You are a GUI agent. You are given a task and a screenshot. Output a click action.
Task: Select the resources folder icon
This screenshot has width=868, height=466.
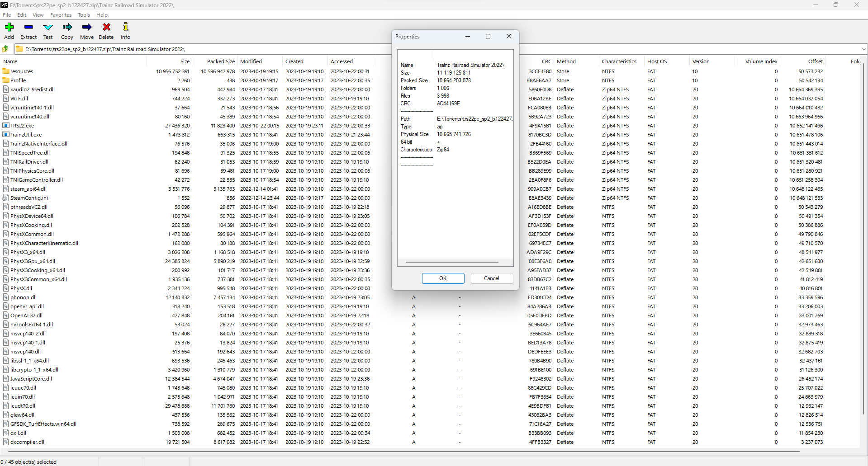click(6, 71)
